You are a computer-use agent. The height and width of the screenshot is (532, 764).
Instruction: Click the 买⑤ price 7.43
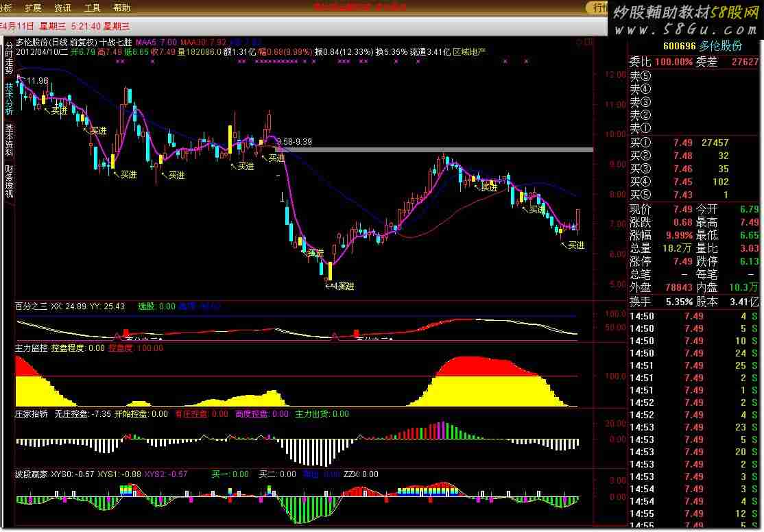click(683, 195)
